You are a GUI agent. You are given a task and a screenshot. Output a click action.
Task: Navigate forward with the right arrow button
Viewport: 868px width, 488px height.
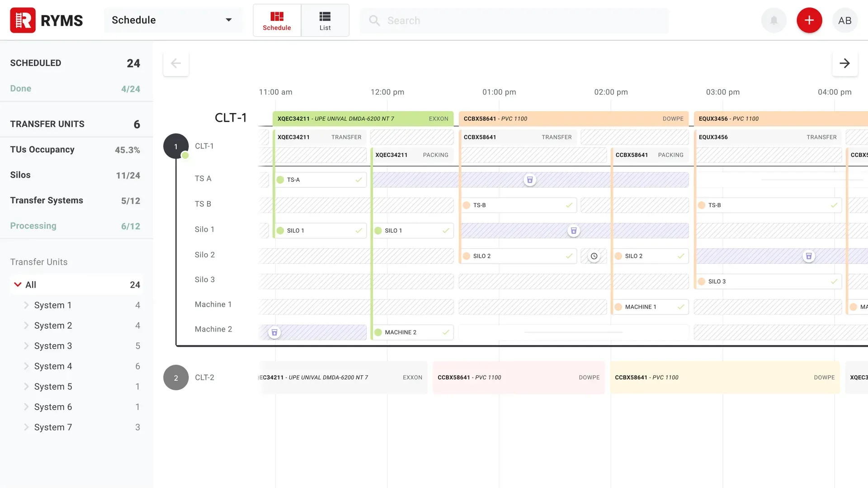[x=844, y=63]
